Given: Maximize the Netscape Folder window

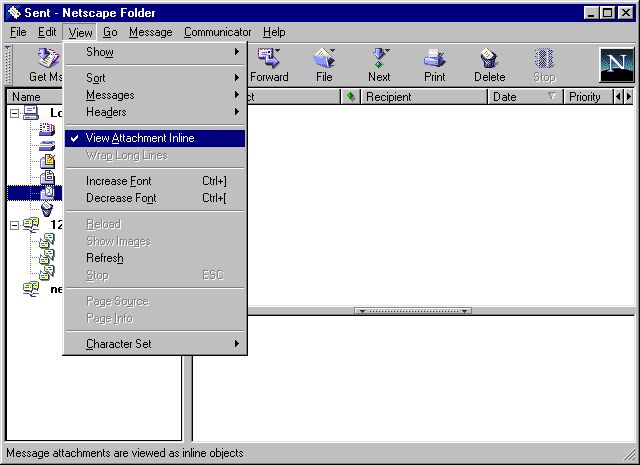Looking at the screenshot, I should pos(607,13).
